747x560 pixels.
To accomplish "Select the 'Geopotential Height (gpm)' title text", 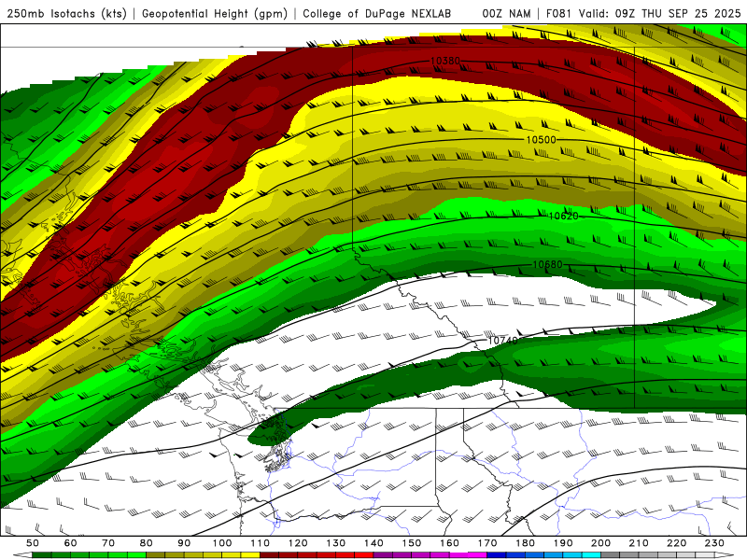I will (215, 13).
